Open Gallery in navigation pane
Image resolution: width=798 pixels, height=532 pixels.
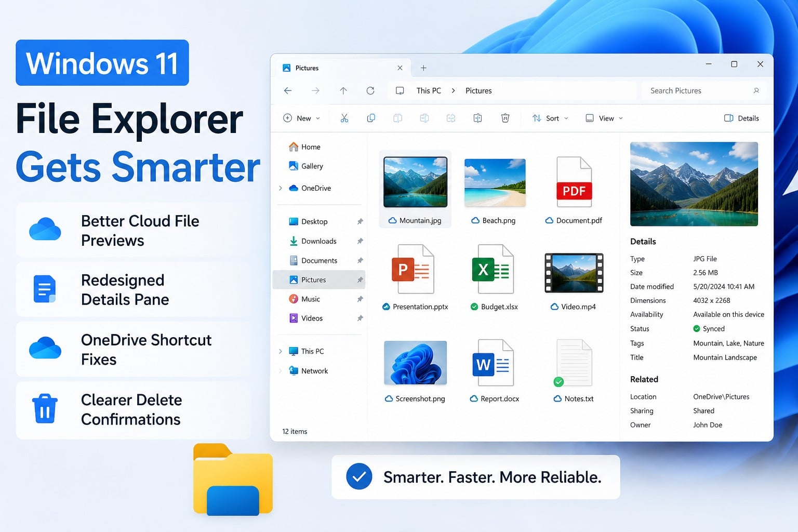pos(305,166)
